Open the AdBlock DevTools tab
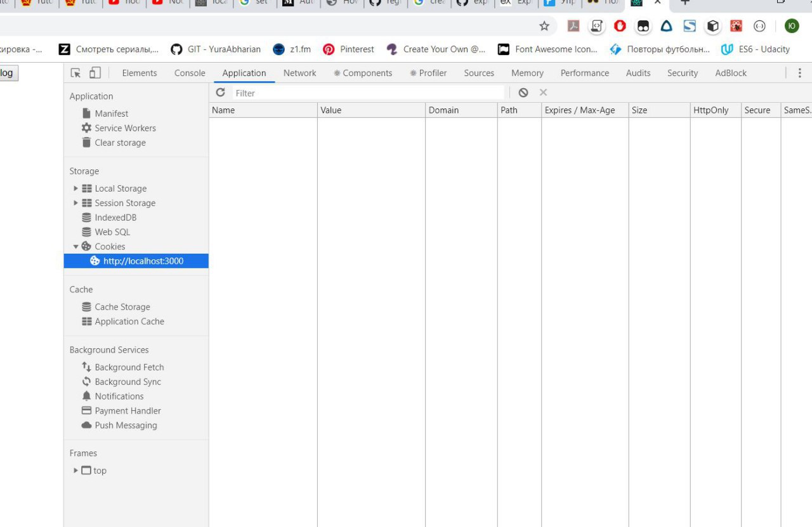 [x=731, y=73]
